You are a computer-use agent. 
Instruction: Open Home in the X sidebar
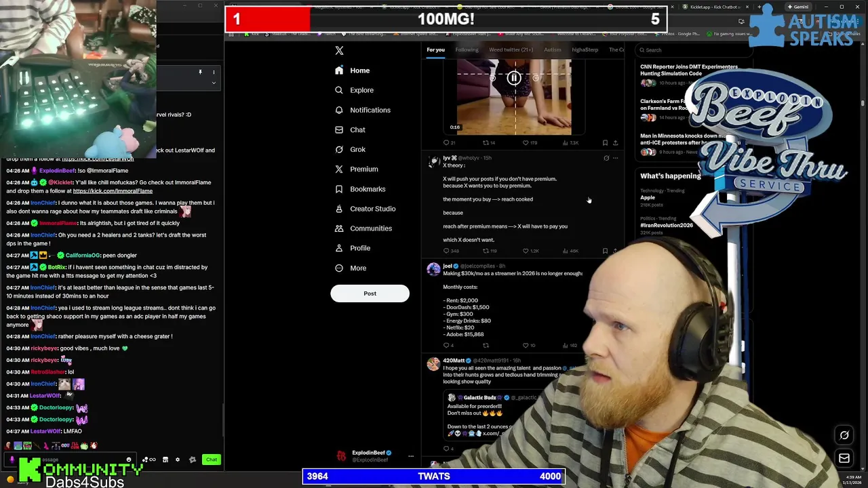(353, 70)
